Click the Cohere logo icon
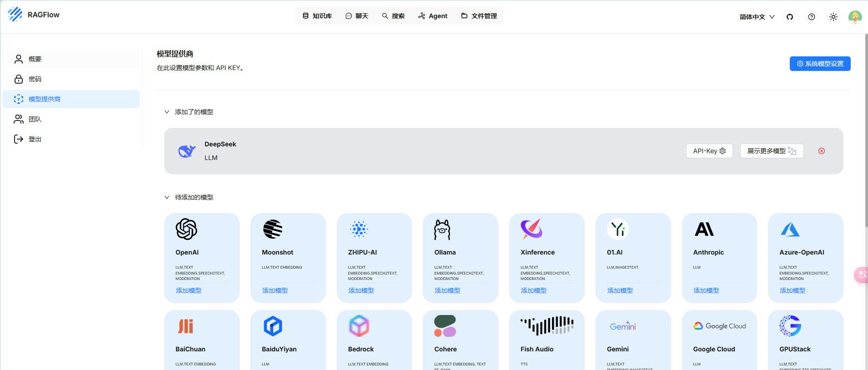Screen dimensions: 868x370 tap(445, 326)
